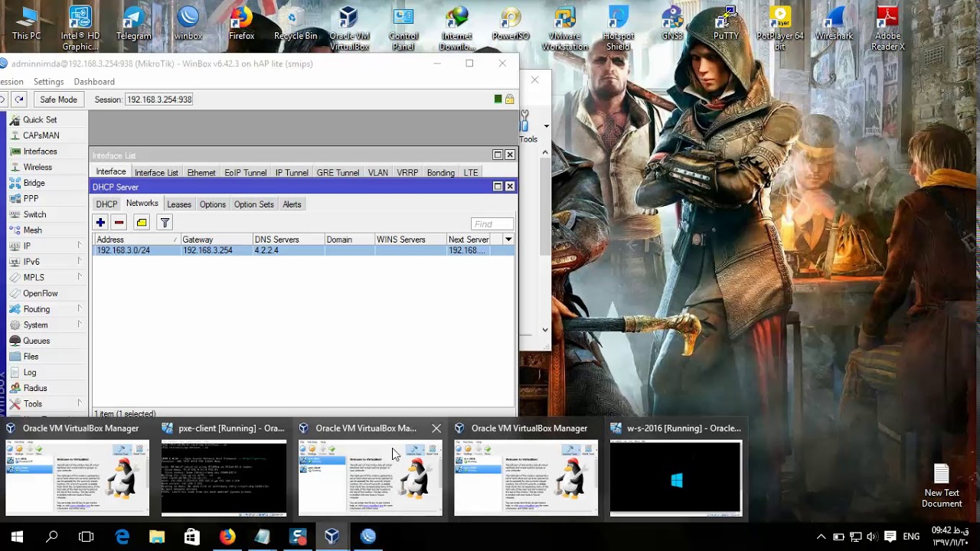This screenshot has width=980, height=551.
Task: Open Interfaces in the WinBox sidebar
Action: coord(40,152)
